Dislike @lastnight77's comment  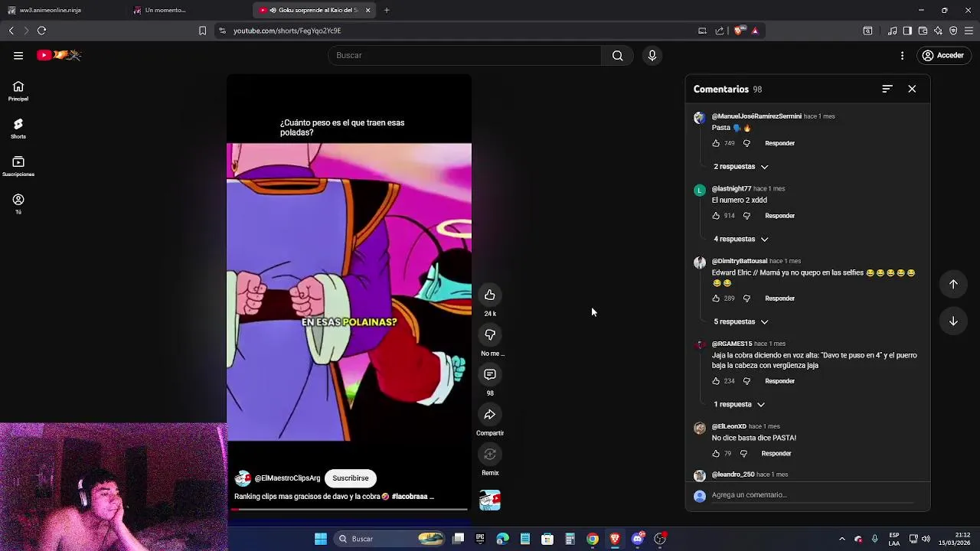746,217
